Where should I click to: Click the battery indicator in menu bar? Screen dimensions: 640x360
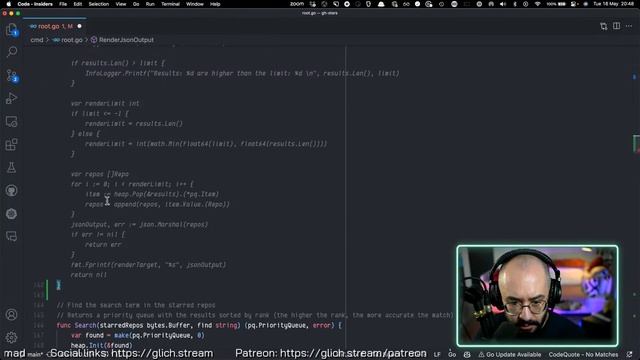tap(557, 4)
